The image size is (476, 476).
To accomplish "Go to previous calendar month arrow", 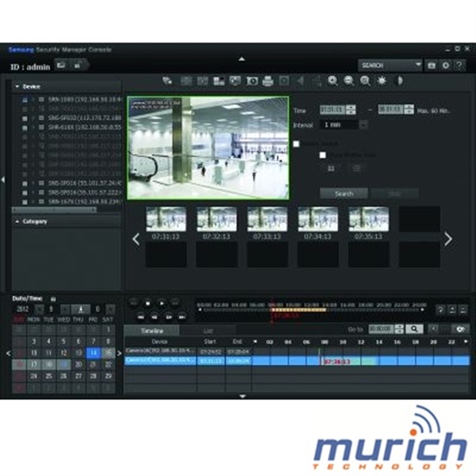I will coord(8,353).
